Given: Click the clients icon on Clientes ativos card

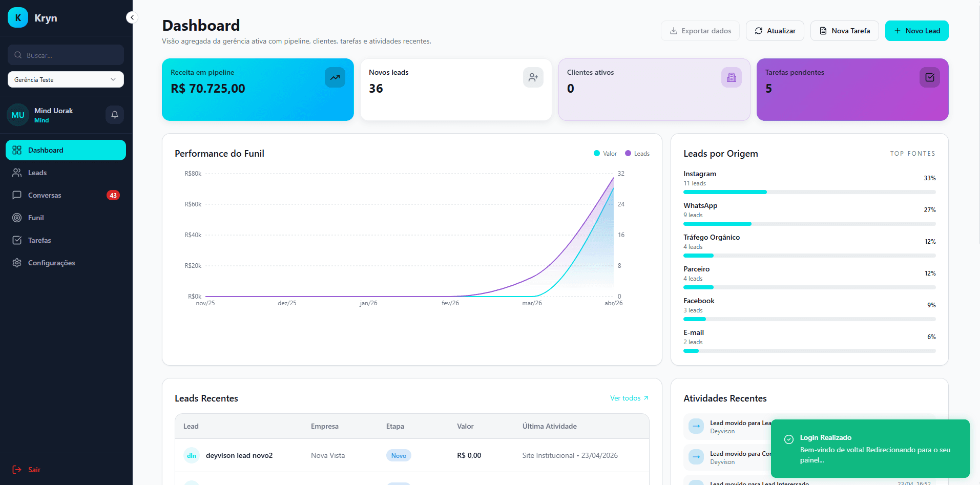Looking at the screenshot, I should coord(731,77).
